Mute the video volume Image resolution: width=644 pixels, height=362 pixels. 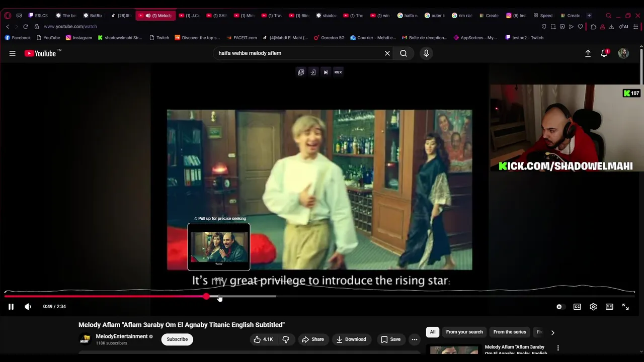(x=28, y=307)
